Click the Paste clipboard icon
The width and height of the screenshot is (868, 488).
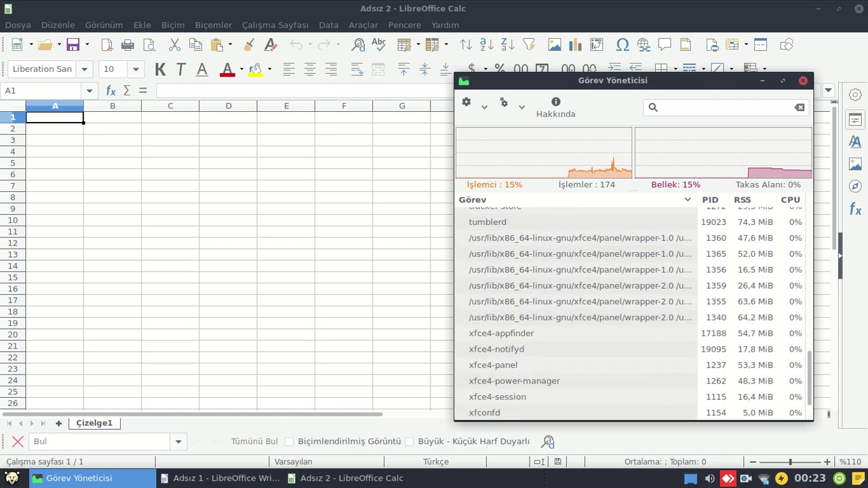click(217, 45)
